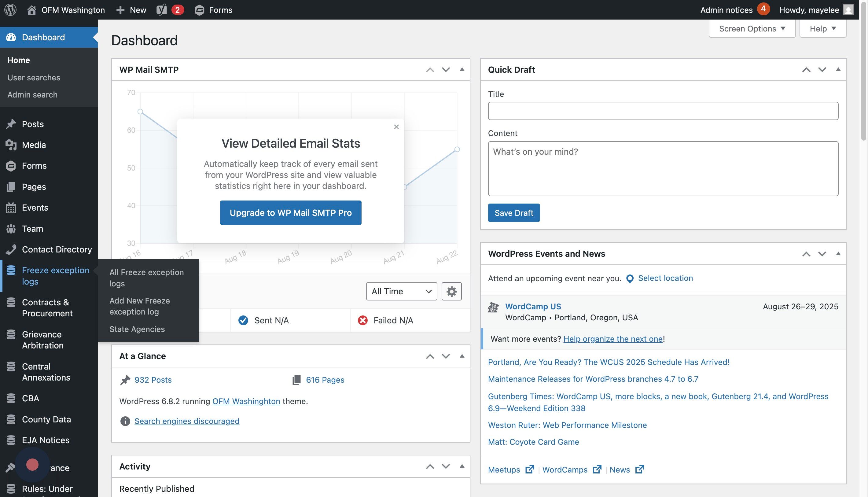The image size is (868, 497).
Task: Click the Yoast SEO notifications icon
Action: 162,9
